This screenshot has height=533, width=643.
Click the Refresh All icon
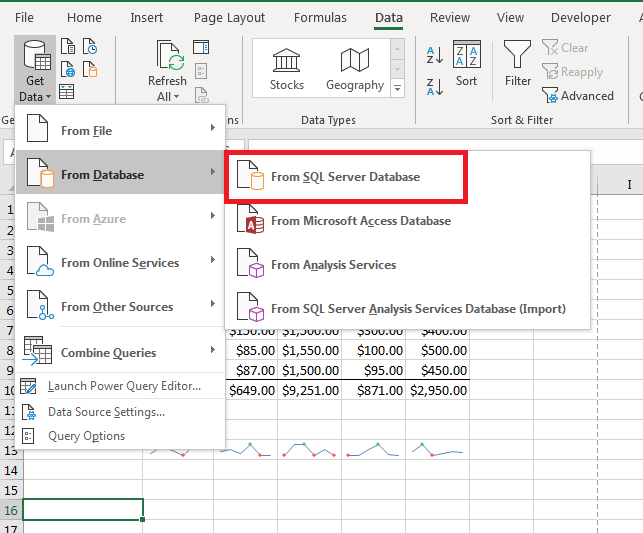(170, 55)
